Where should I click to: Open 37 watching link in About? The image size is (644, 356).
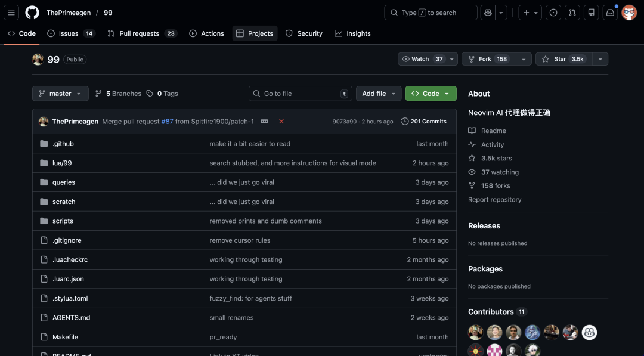[494, 172]
